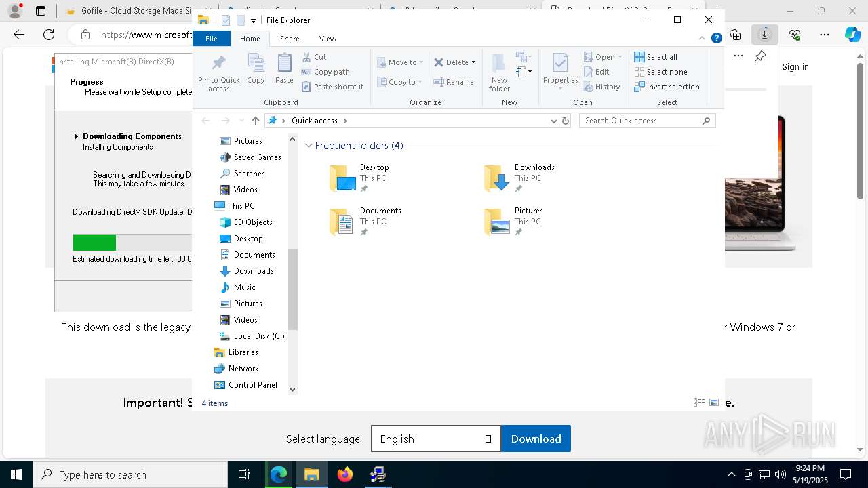Click Select none in the ribbon

660,72
